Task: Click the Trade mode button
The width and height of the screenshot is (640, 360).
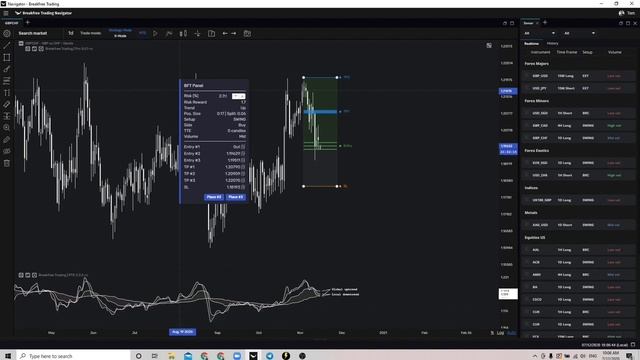Action: click(x=90, y=33)
